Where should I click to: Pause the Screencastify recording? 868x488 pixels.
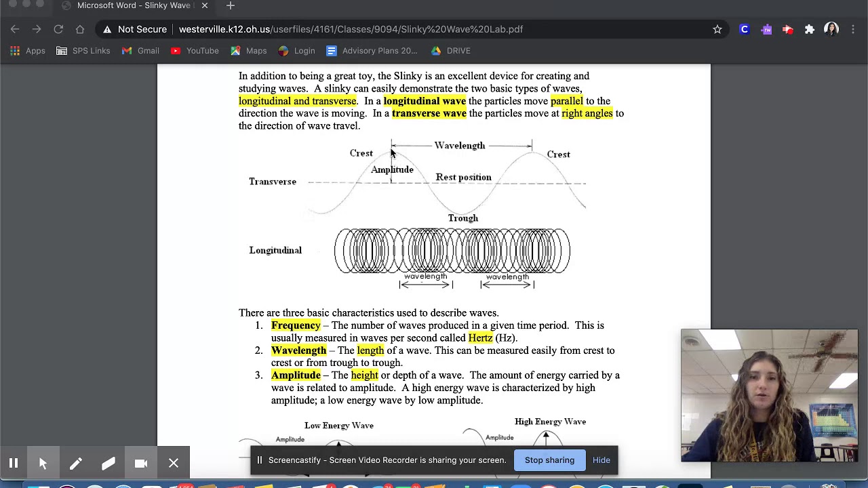click(14, 464)
